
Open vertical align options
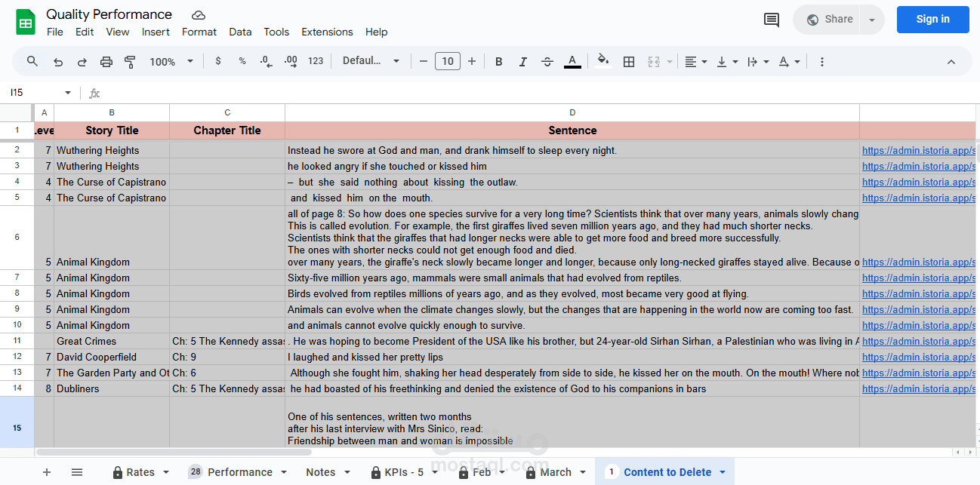(x=727, y=62)
